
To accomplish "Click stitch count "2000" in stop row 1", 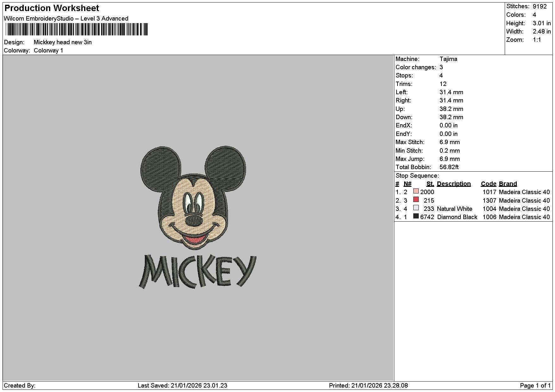I will (x=427, y=192).
